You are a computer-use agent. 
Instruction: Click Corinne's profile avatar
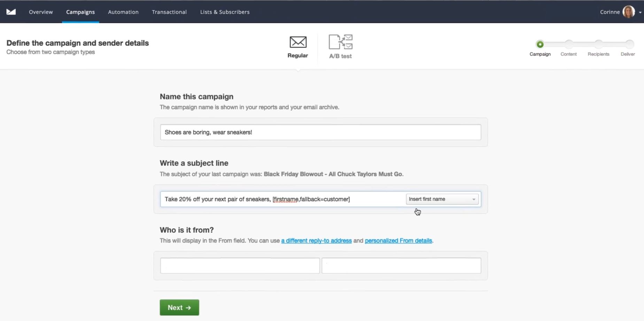629,12
